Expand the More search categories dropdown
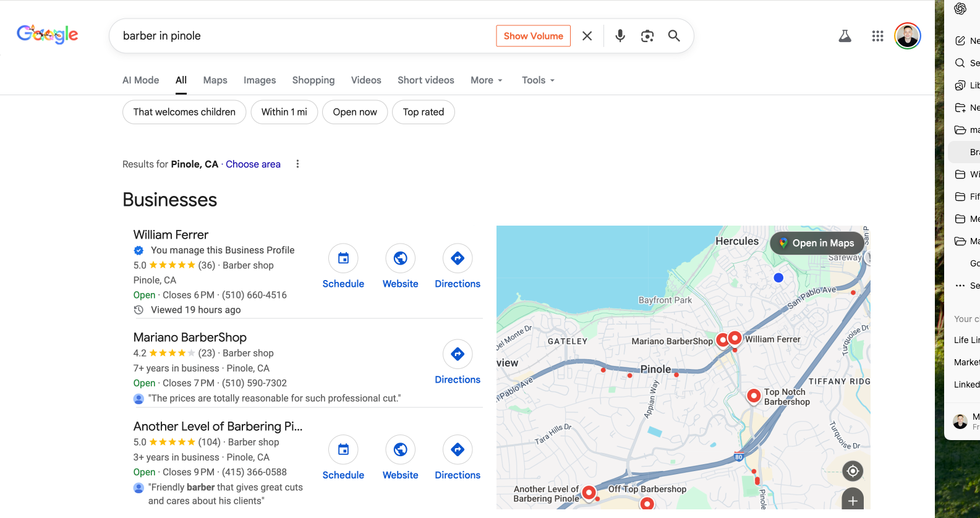The image size is (980, 518). (486, 80)
